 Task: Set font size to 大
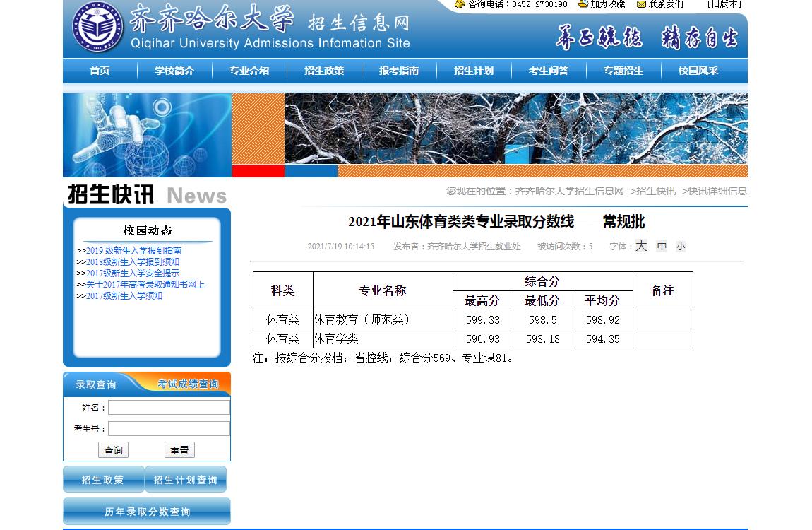641,246
